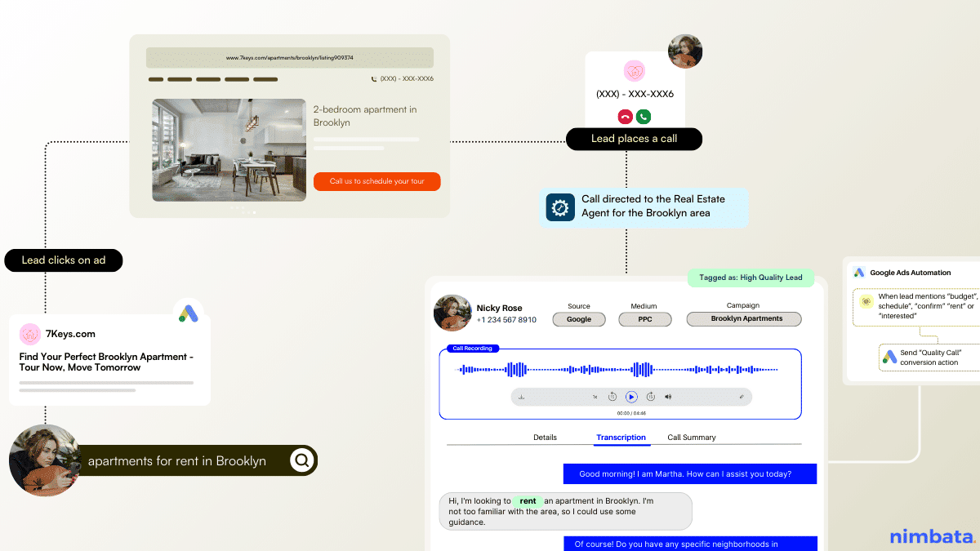The image size is (980, 551).
Task: Click the gear icon on the call routing card
Action: (559, 207)
